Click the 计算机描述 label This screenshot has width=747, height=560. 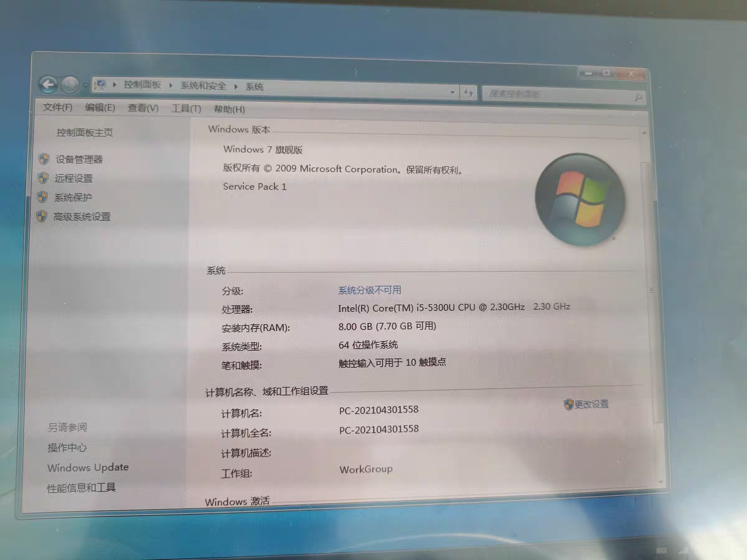pyautogui.click(x=247, y=453)
